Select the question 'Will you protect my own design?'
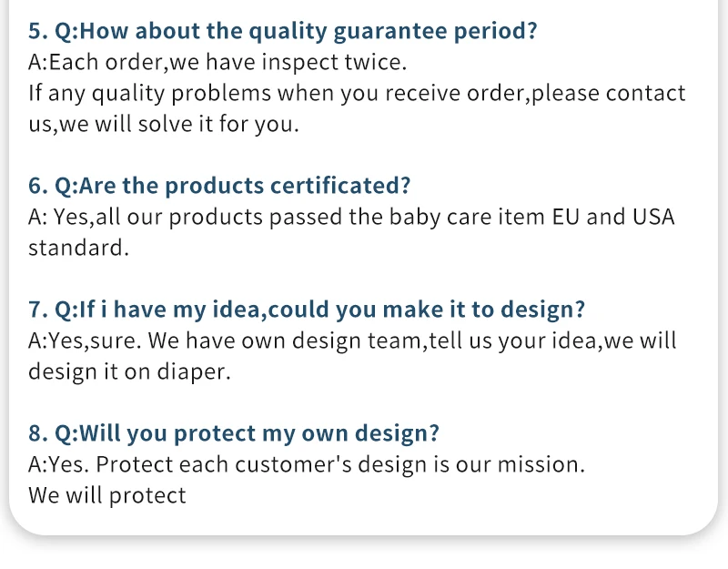This screenshot has height=569, width=728. 234,434
